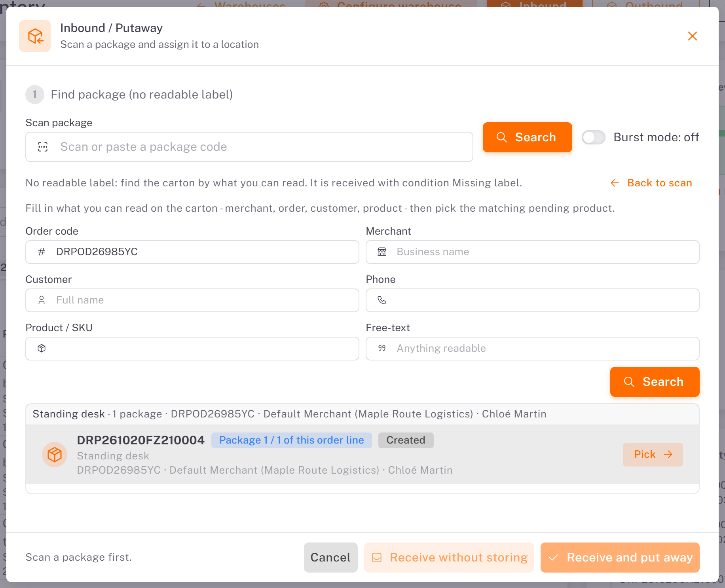Click Receive and put away button
Image resolution: width=725 pixels, height=588 pixels.
[x=620, y=557]
